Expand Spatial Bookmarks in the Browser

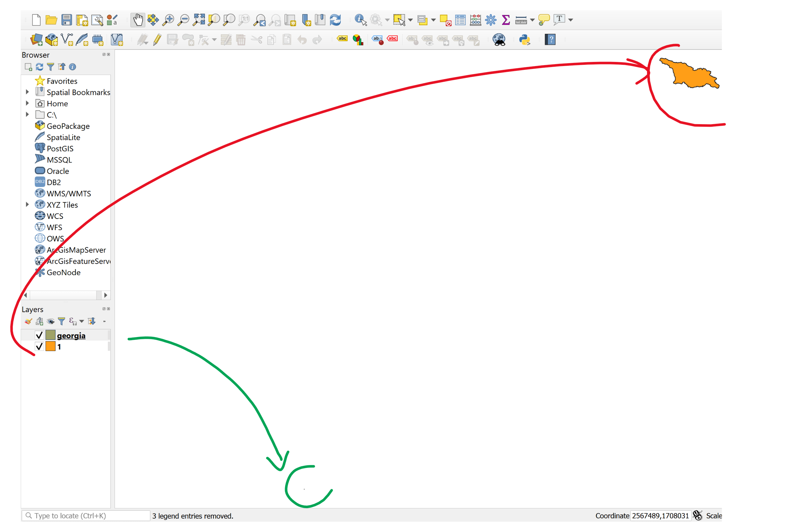27,92
